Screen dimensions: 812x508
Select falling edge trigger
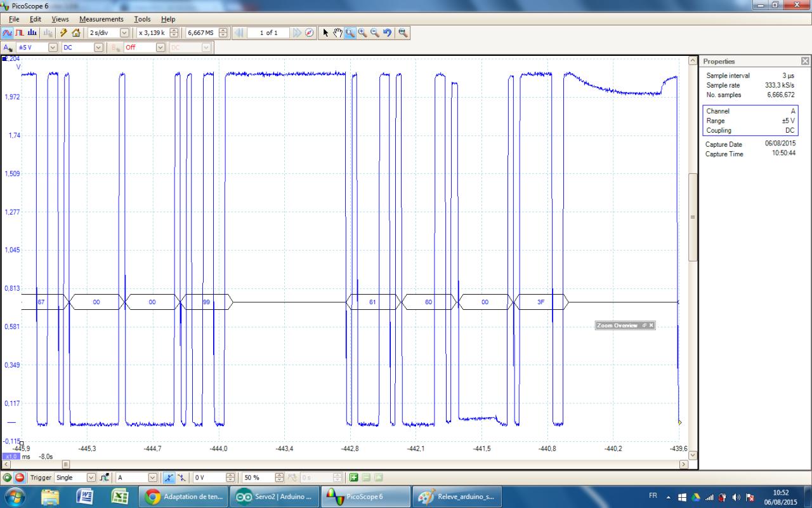pos(182,478)
